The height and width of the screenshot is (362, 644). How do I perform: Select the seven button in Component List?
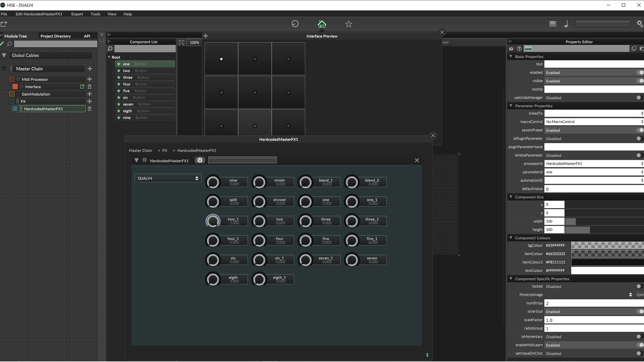tap(145, 104)
